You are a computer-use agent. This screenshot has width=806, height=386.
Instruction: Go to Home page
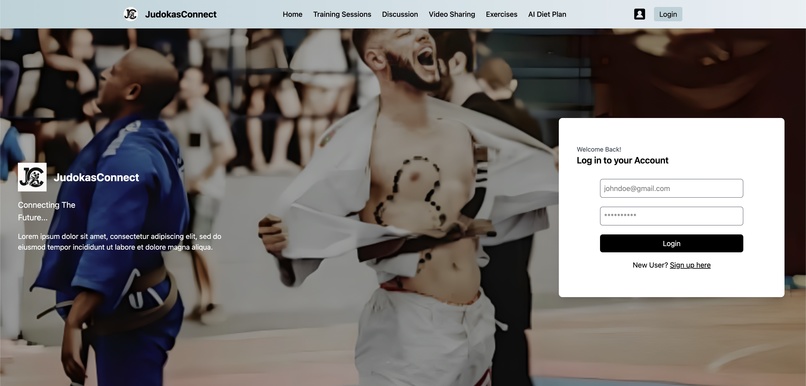pos(292,14)
